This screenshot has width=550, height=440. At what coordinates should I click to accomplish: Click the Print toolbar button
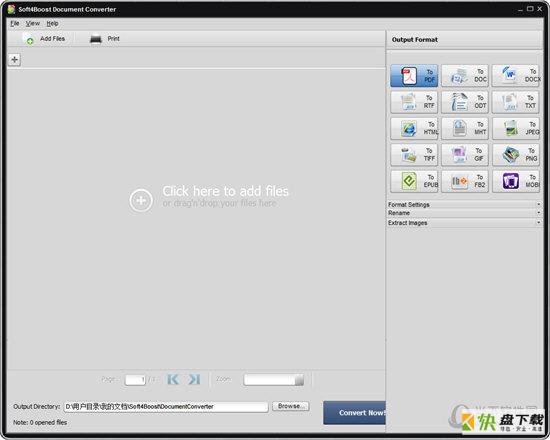click(x=105, y=39)
